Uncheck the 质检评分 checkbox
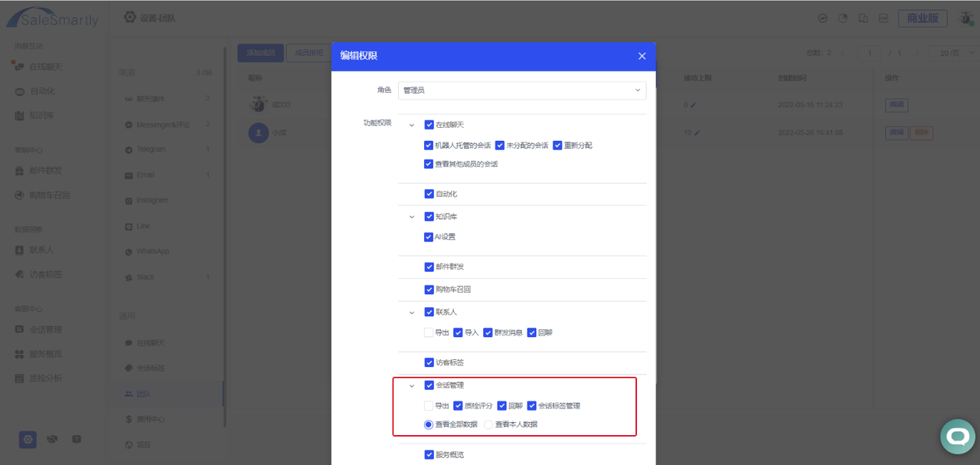 [x=458, y=406]
